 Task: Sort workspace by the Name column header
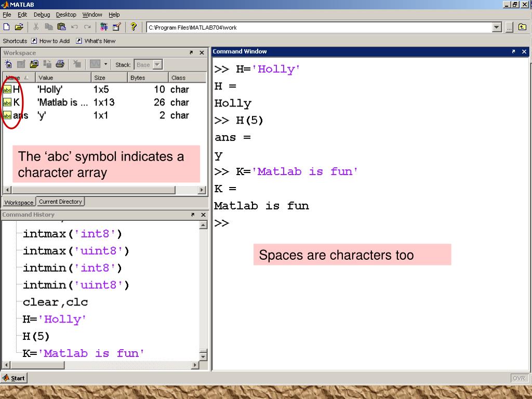pos(19,78)
